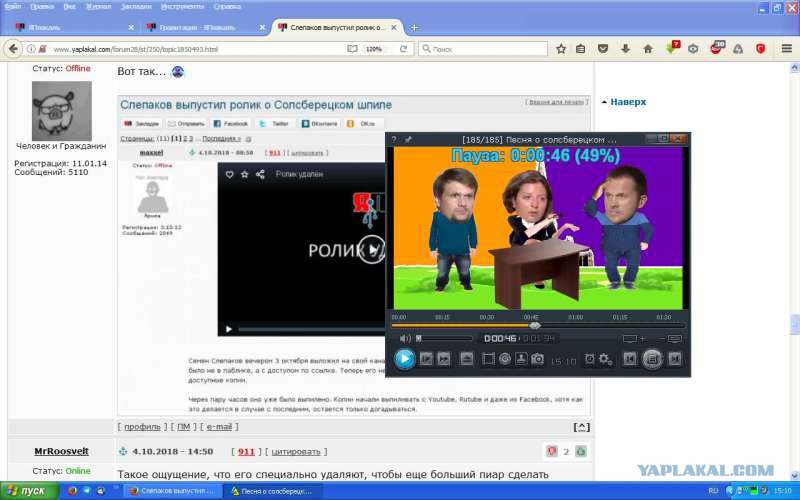Viewport: 800px width, 500px height.
Task: Open the Файл menu
Action: coord(13,7)
